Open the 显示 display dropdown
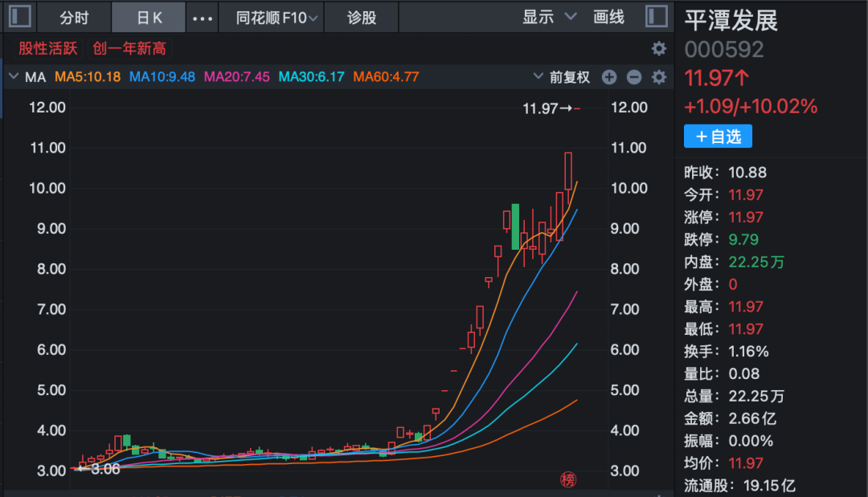The width and height of the screenshot is (868, 497). tap(550, 18)
